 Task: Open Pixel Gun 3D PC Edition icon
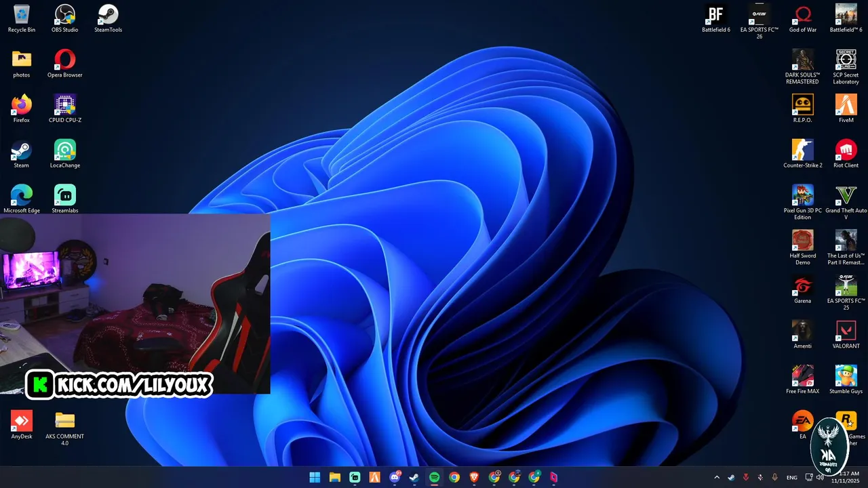pyautogui.click(x=803, y=202)
